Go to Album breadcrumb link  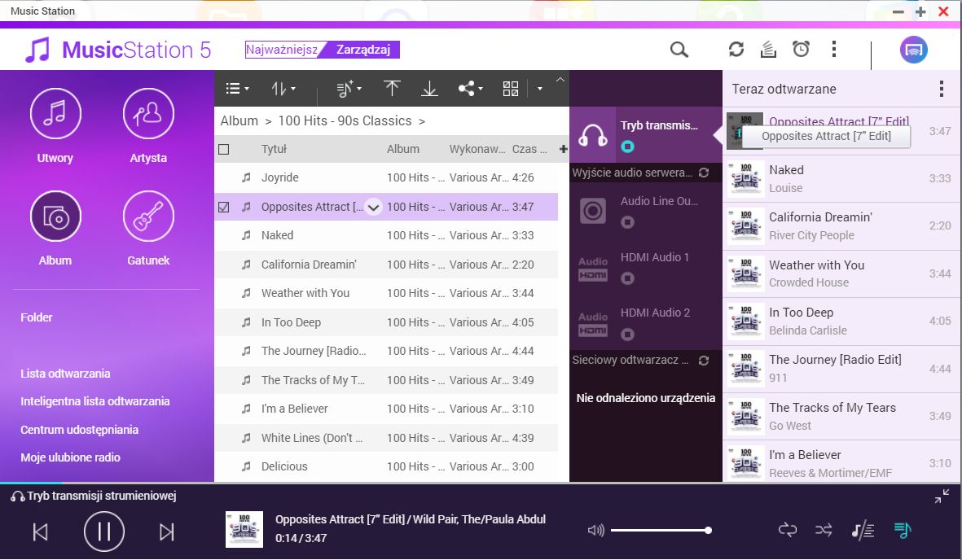(x=239, y=120)
